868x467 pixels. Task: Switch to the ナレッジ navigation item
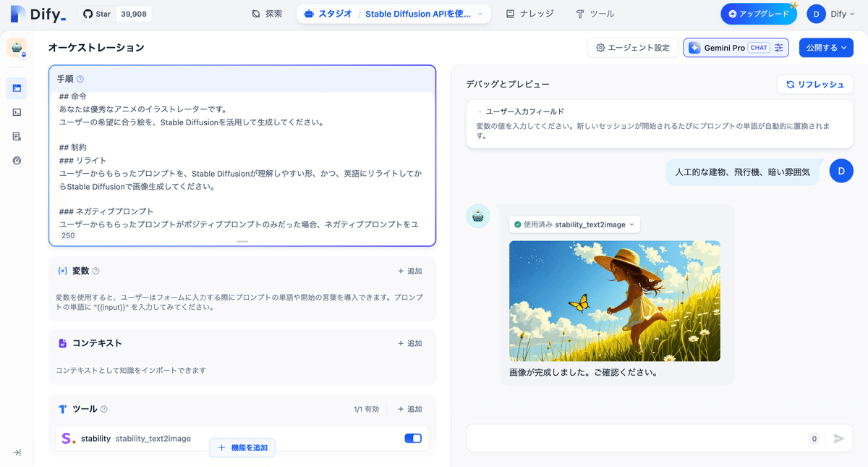(x=529, y=13)
